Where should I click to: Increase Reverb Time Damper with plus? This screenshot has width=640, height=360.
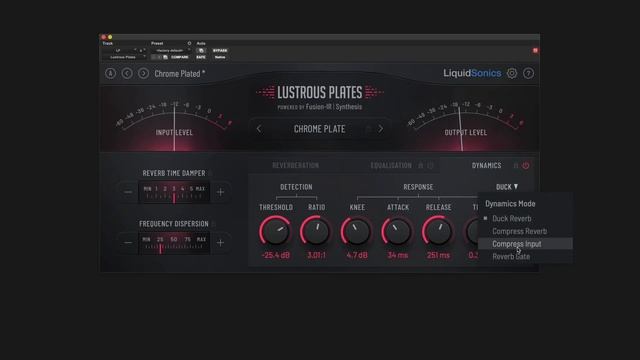click(x=220, y=192)
